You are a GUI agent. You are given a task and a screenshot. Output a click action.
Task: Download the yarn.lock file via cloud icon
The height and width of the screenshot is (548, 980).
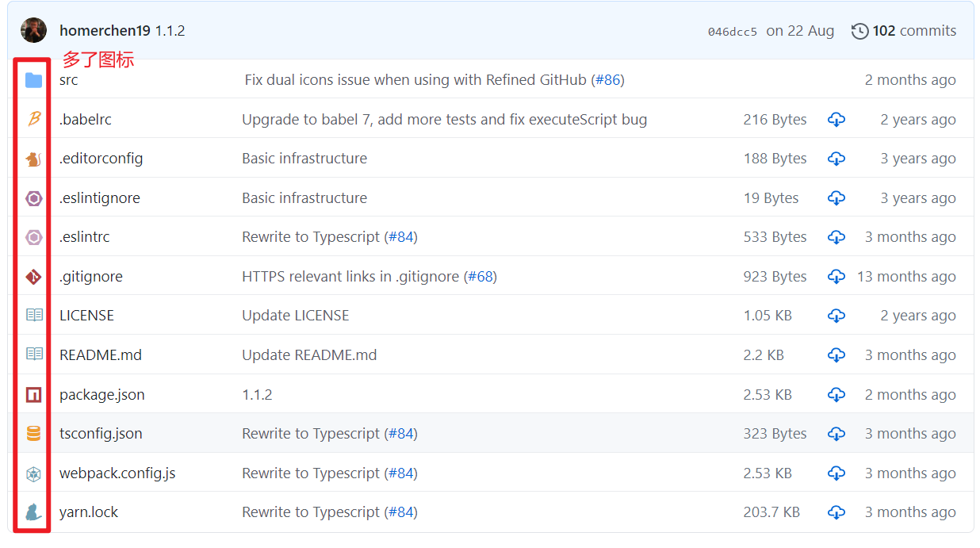[836, 512]
